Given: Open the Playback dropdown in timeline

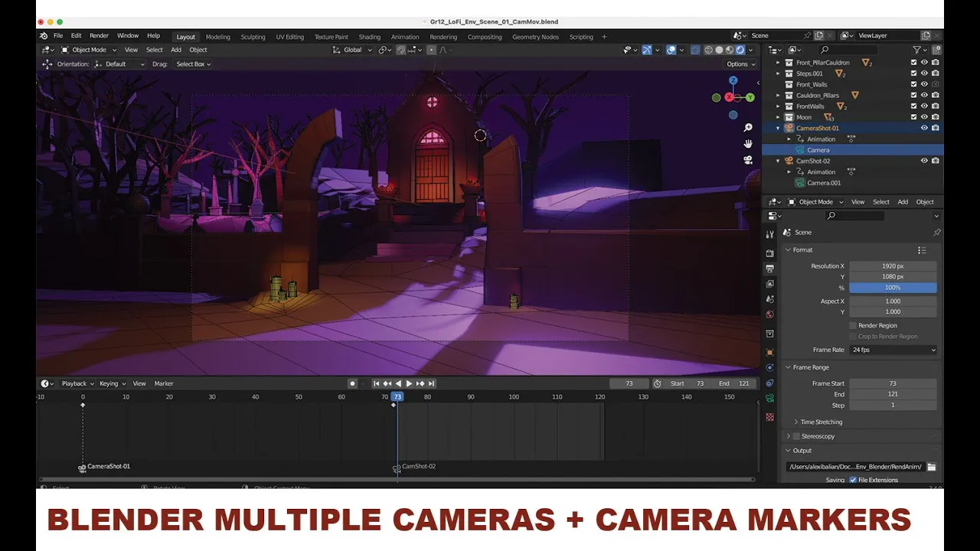Looking at the screenshot, I should point(77,383).
